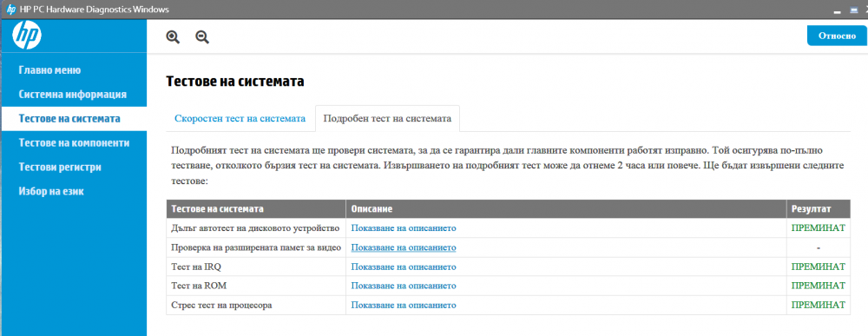The image size is (868, 336).
Task: Show description for Тест на IRQ
Action: pyautogui.click(x=404, y=267)
